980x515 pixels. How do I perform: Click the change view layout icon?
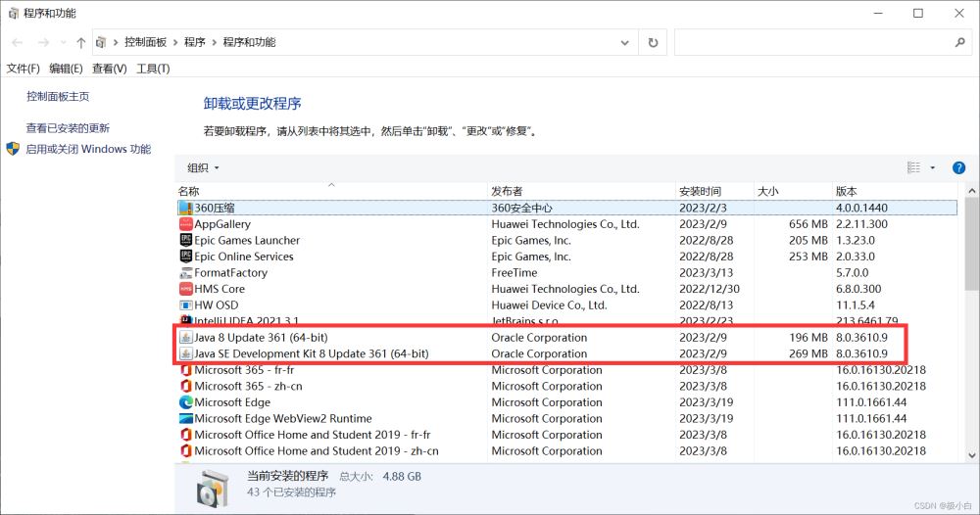[x=913, y=168]
